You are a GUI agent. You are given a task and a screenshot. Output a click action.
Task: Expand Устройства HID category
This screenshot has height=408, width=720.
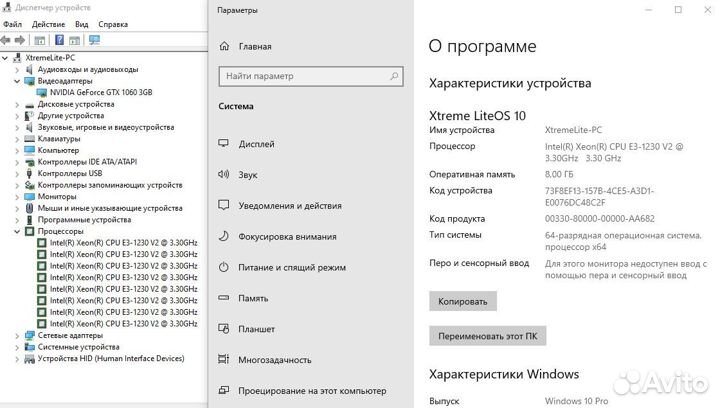point(17,359)
